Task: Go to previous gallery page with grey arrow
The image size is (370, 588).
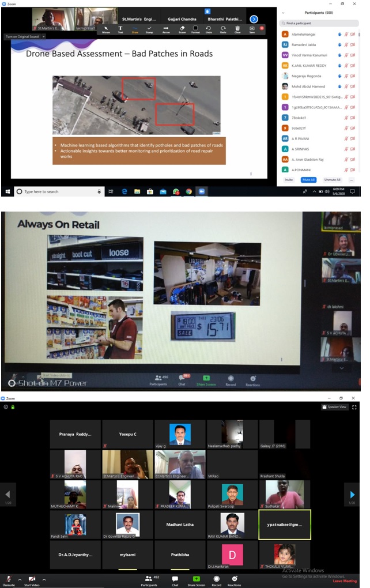Action: pos(8,495)
